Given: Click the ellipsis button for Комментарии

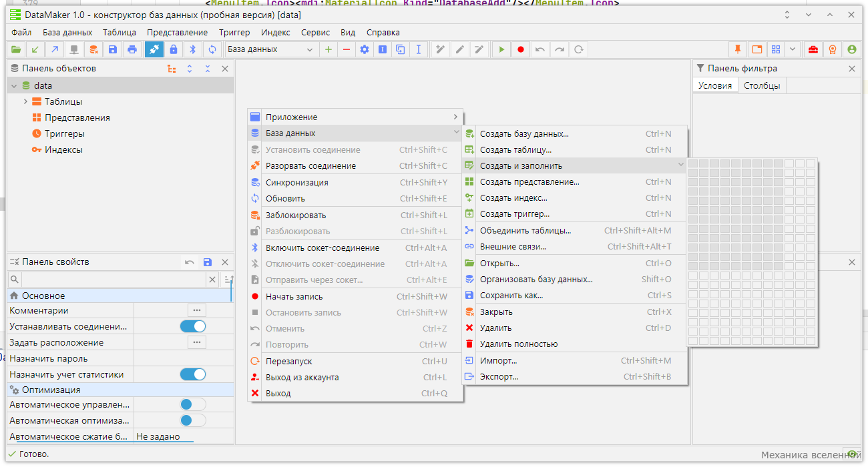Looking at the screenshot, I should click(x=196, y=310).
